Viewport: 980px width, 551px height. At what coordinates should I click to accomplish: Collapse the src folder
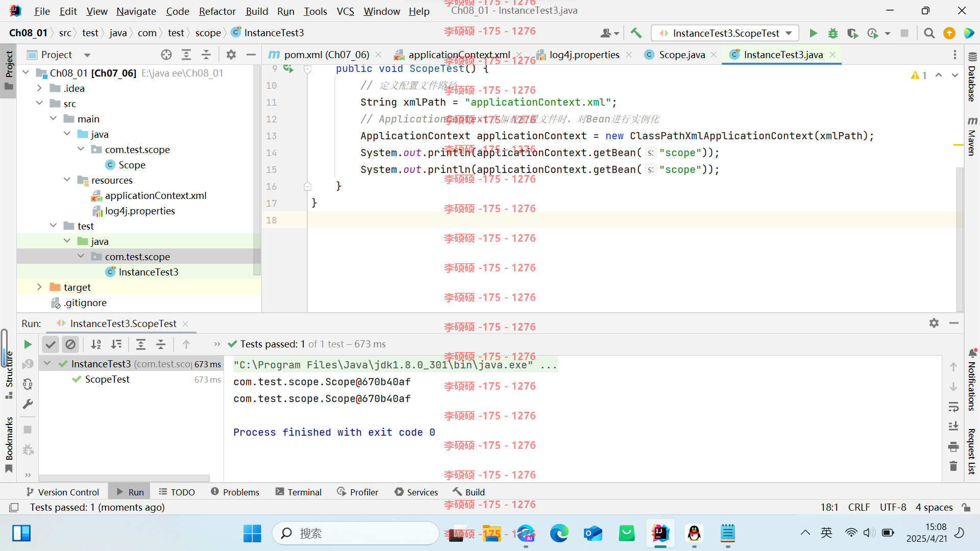tap(40, 104)
